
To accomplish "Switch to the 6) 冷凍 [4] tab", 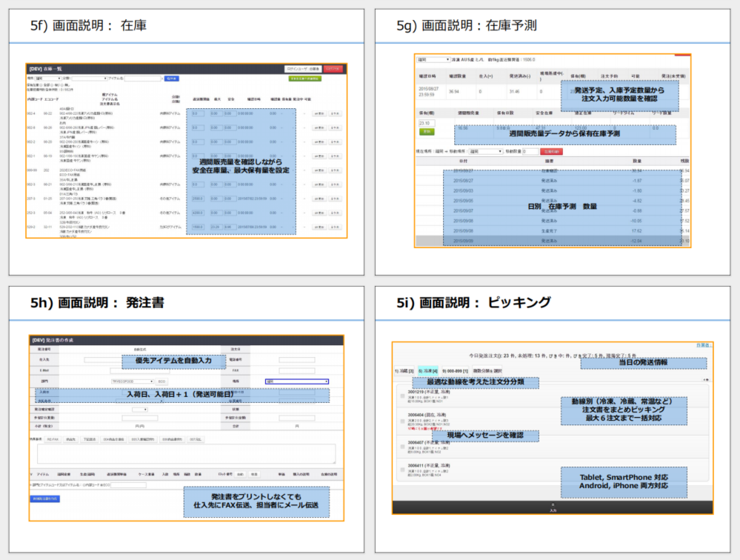I will 428,371.
